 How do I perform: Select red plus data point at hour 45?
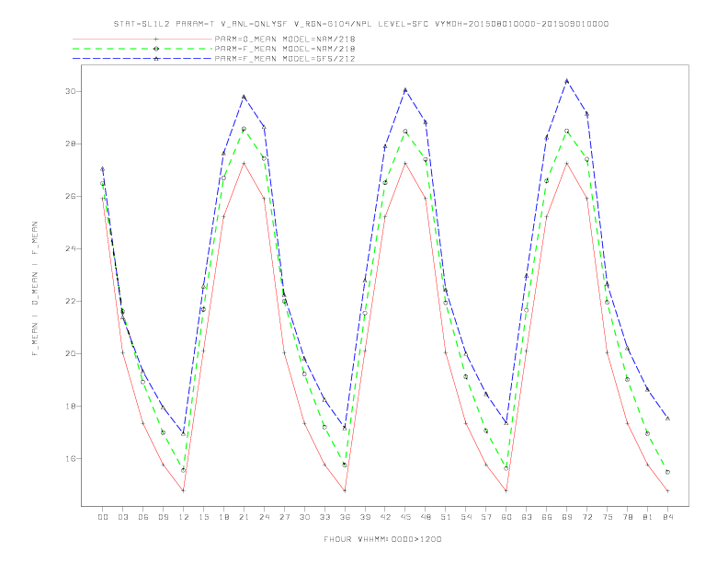(x=405, y=163)
